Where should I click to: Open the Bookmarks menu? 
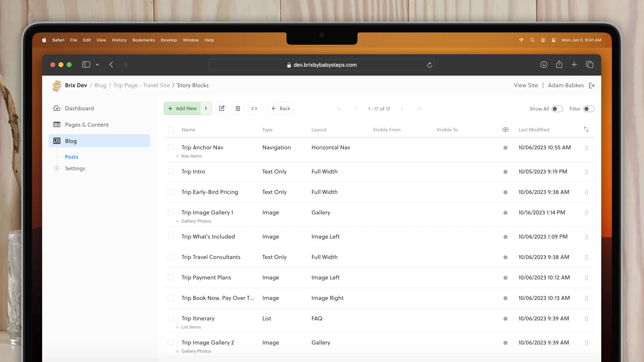(143, 40)
